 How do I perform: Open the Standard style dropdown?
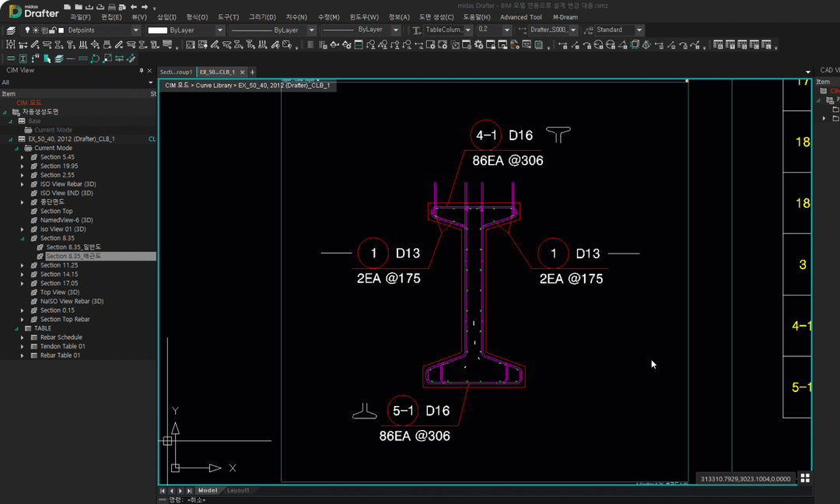click(639, 30)
